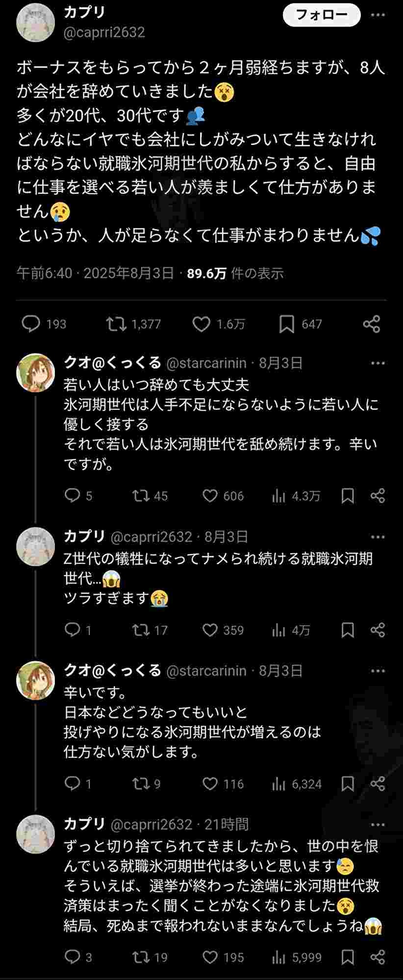
Task: Like the reply with 606 likes
Action: (x=210, y=496)
